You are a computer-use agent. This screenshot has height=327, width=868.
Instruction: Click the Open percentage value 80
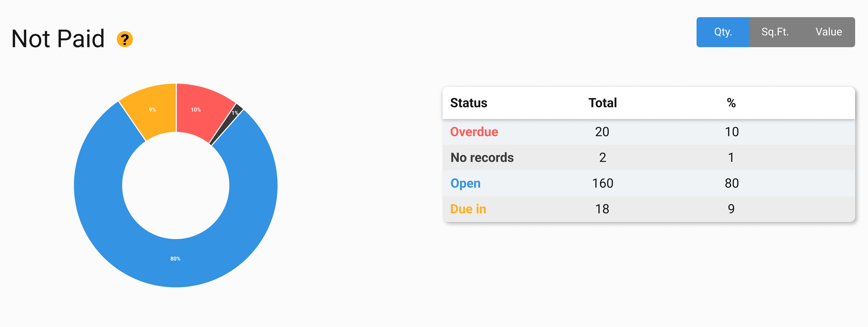click(732, 183)
